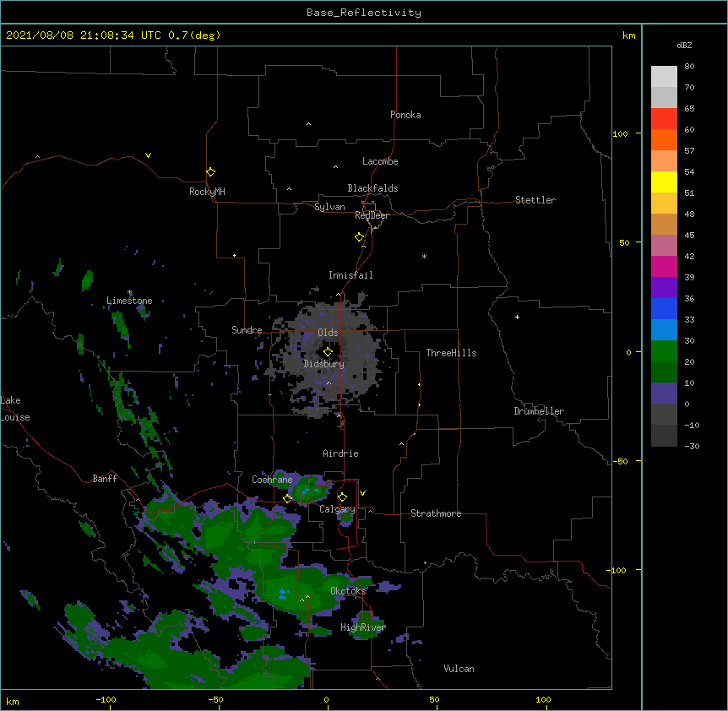This screenshot has width=728, height=711.
Task: Click the yellow V marker northeast of Calgary
Action: click(x=362, y=493)
